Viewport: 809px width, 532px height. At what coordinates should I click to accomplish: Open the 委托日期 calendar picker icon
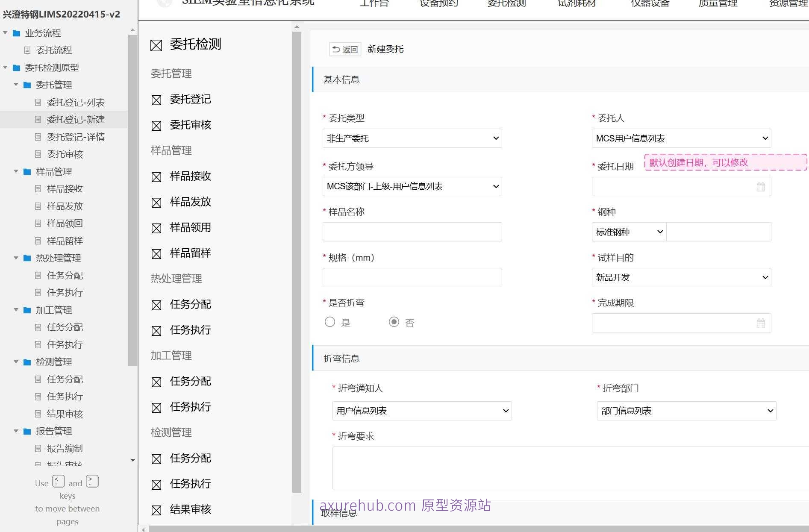[760, 186]
